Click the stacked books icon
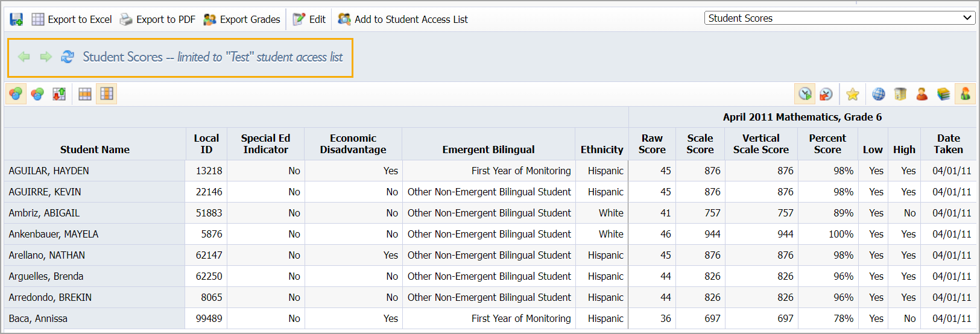The image size is (980, 334). click(x=944, y=94)
